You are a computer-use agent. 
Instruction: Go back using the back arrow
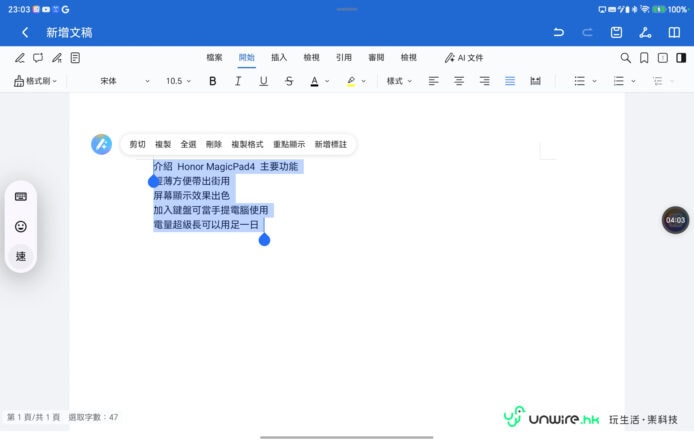pos(25,32)
